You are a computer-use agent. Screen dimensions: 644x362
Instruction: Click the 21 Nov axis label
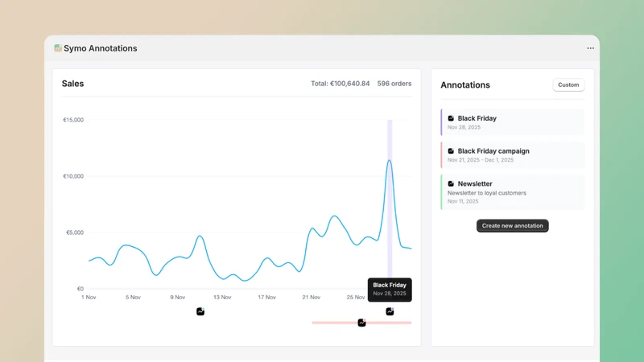coord(312,297)
